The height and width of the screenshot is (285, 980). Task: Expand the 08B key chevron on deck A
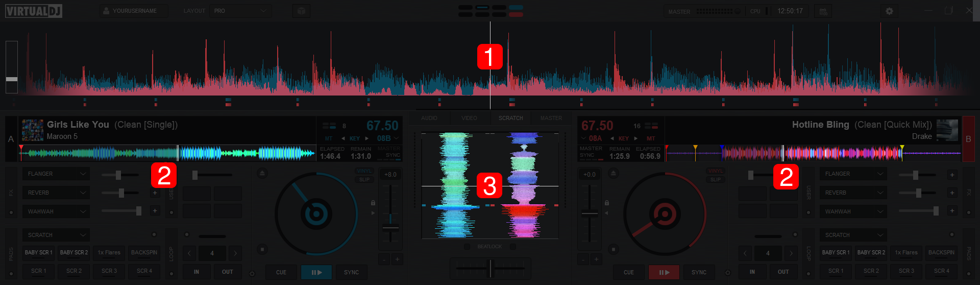(397, 138)
